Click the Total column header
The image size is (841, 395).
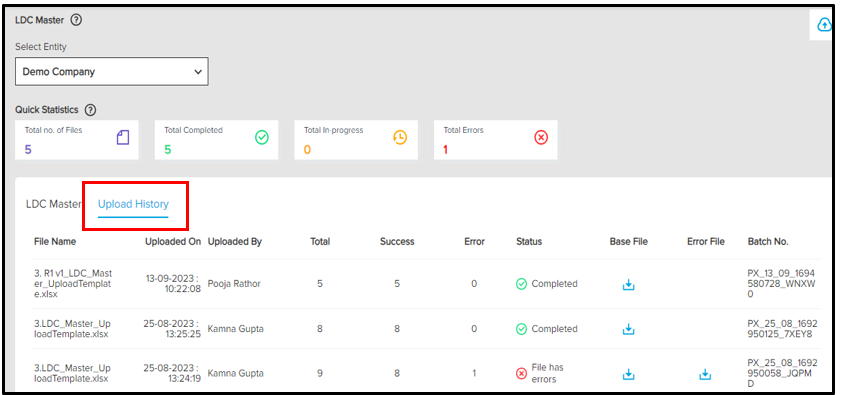(320, 242)
